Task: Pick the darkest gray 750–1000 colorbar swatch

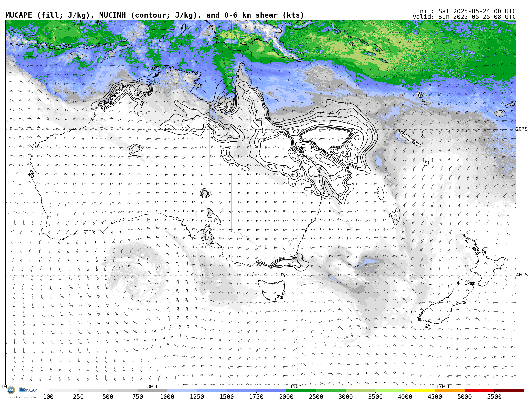Action: (x=152, y=391)
